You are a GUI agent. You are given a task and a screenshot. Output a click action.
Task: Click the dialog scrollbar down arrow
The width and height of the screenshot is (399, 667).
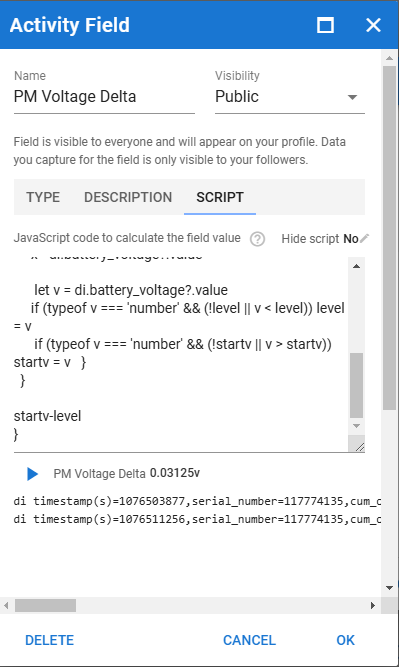pyautogui.click(x=389, y=588)
